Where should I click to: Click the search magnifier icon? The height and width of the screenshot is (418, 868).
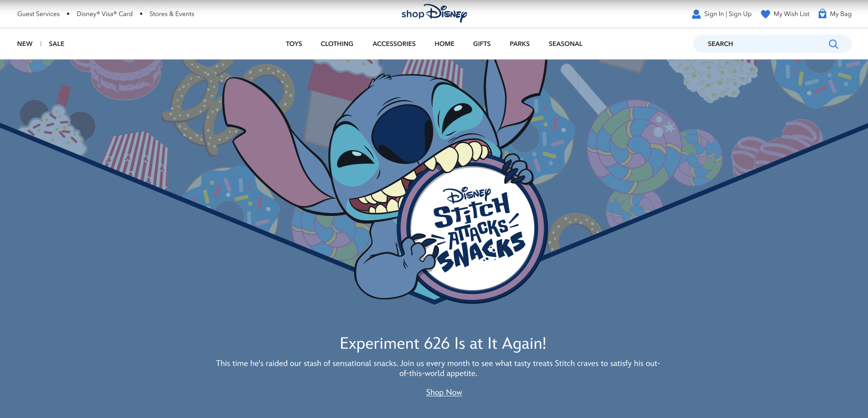point(833,44)
